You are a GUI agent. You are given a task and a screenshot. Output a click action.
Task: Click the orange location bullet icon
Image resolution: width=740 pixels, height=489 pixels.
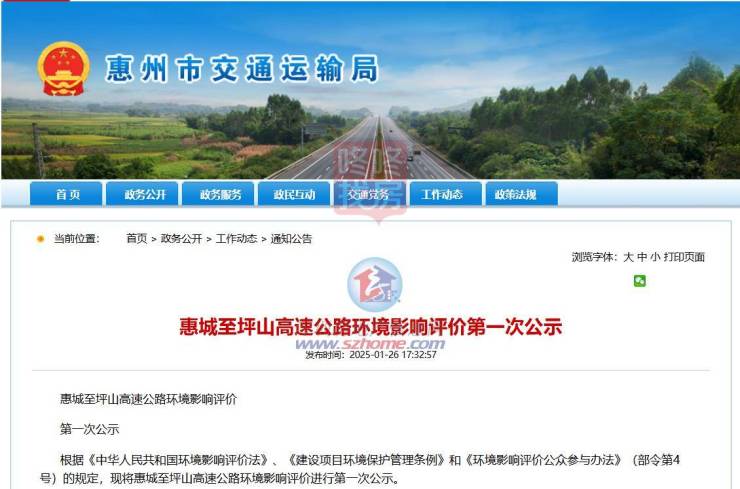click(x=41, y=239)
